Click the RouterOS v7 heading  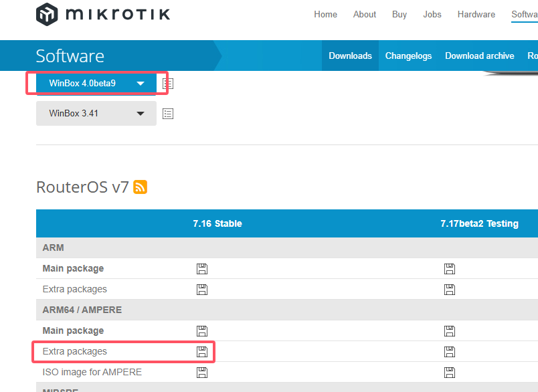[82, 187]
